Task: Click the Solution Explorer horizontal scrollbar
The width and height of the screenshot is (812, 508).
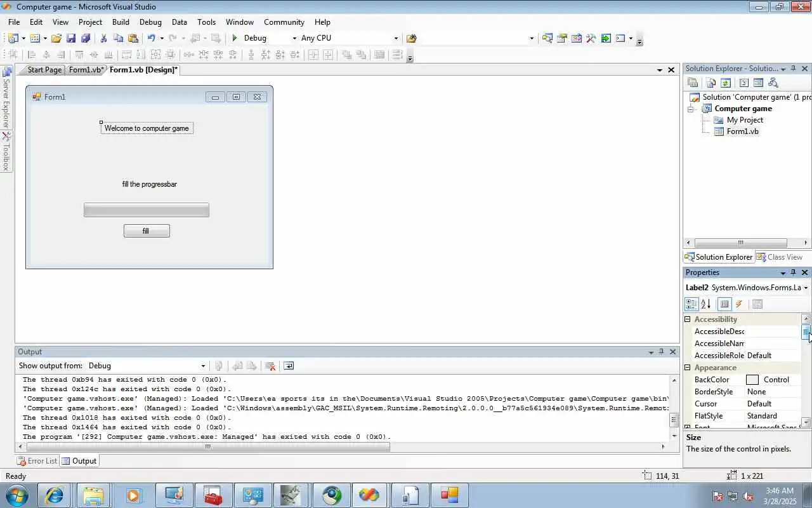Action: pos(740,243)
